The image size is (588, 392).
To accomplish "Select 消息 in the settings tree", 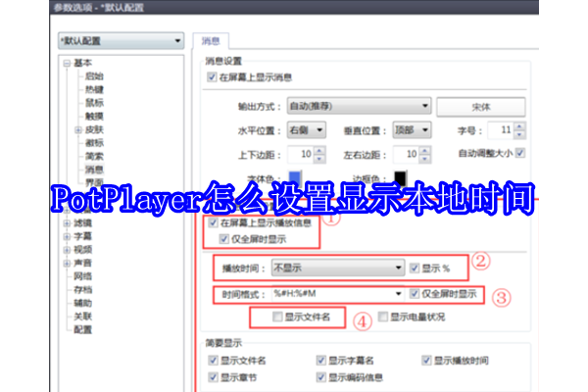I will [94, 170].
